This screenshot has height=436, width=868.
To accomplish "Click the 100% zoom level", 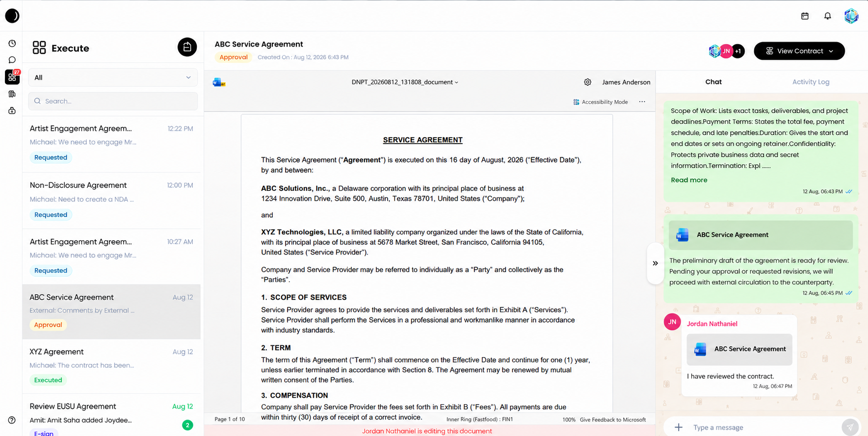I will coord(569,420).
